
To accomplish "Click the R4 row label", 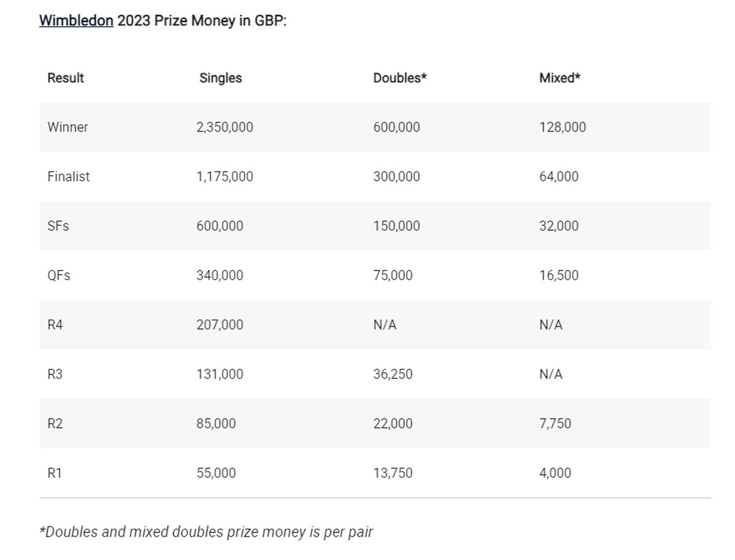I will coord(55,325).
